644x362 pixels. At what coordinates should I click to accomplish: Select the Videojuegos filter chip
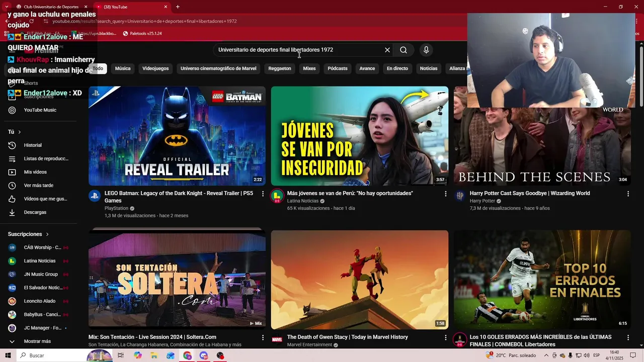pos(155,68)
